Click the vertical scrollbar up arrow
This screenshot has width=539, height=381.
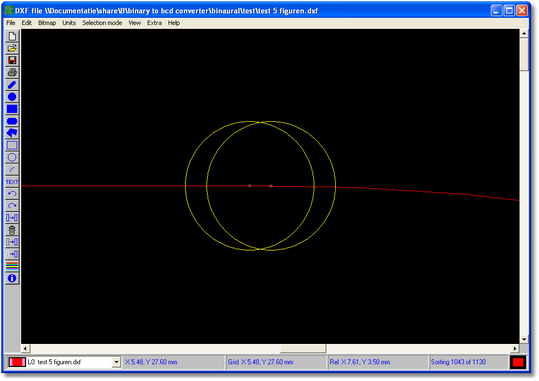(524, 34)
